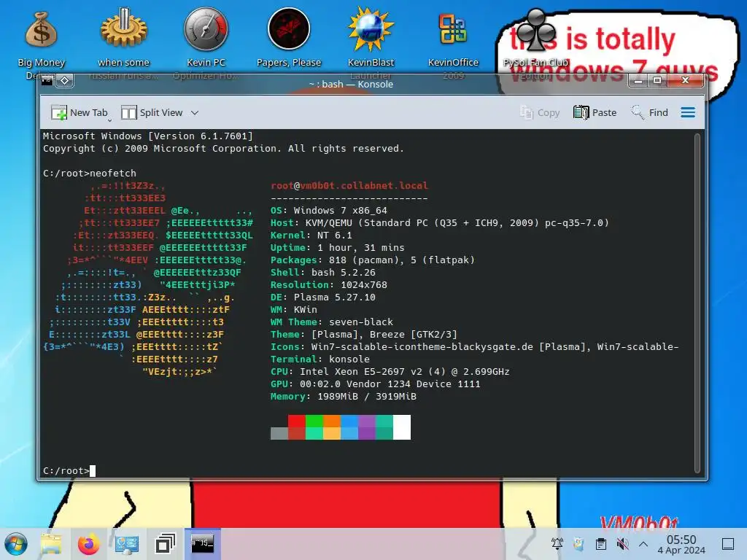
Task: Click the 'DE: Plasma 5.27.10' line
Action: click(x=322, y=297)
